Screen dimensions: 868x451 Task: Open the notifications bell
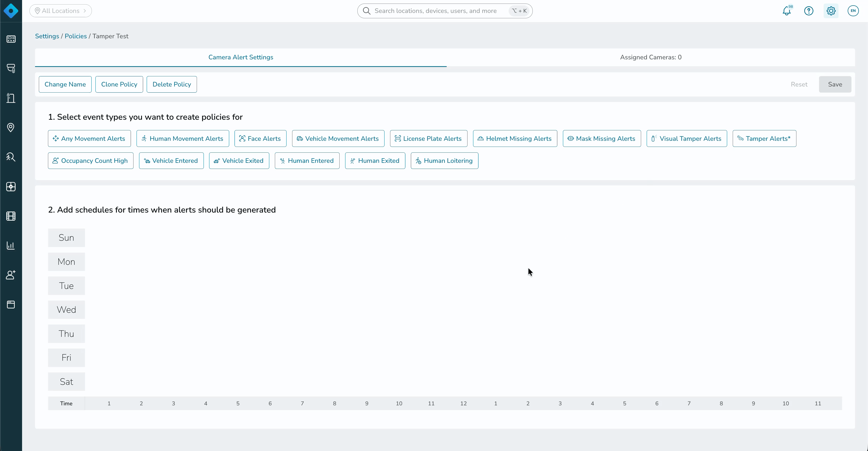click(787, 11)
